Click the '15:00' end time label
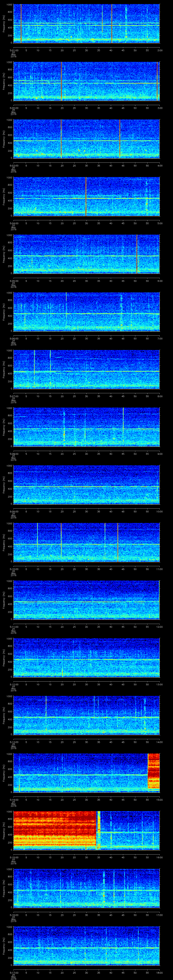Viewport: 173px width, 980px height. click(x=159, y=800)
